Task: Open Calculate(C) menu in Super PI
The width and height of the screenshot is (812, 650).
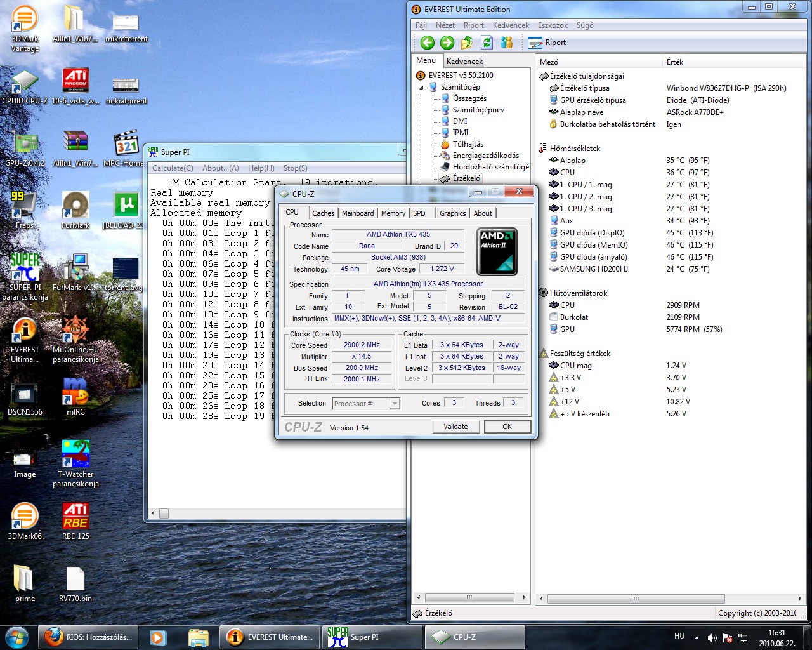Action: 173,168
